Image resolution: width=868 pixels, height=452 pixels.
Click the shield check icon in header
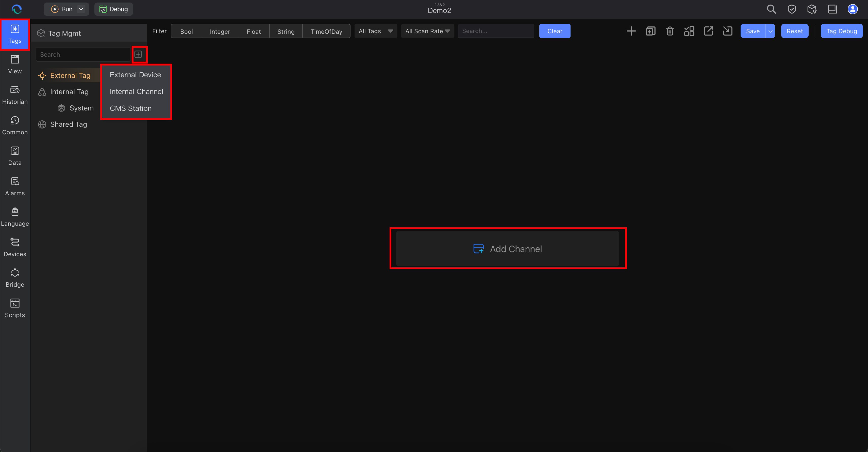point(792,9)
